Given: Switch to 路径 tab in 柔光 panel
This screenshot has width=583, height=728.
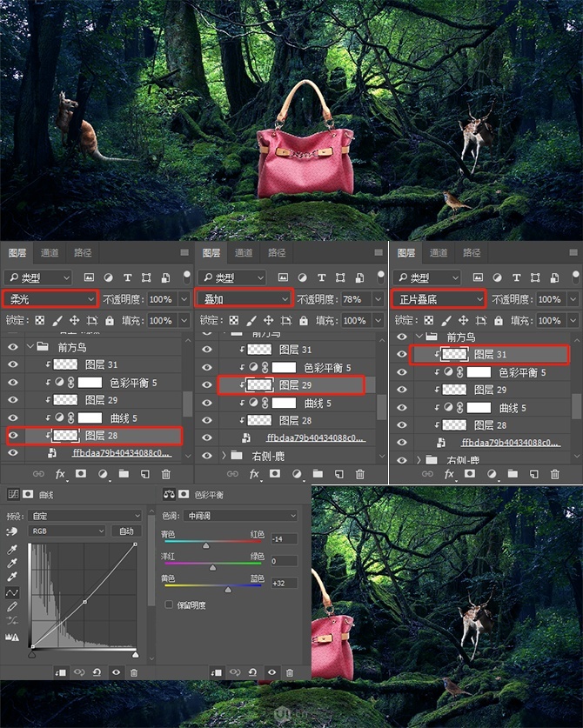Looking at the screenshot, I should click(x=83, y=252).
